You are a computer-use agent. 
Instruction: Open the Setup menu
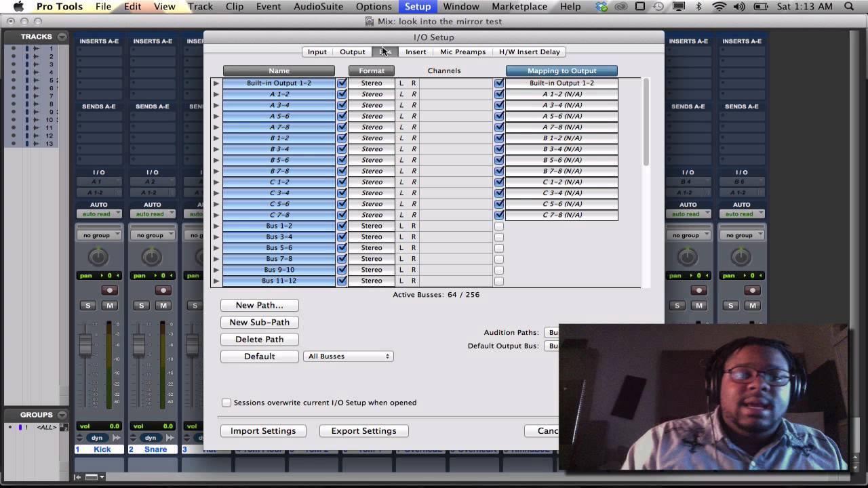(418, 7)
